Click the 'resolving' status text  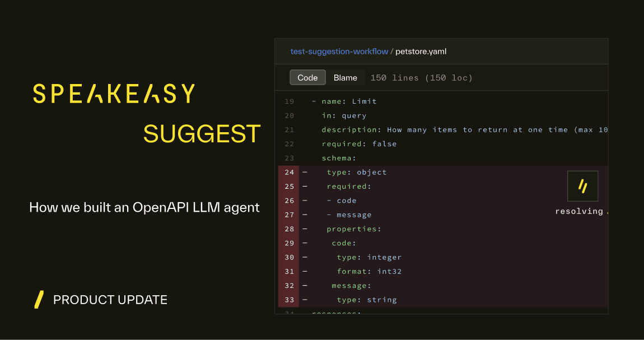[x=579, y=212]
